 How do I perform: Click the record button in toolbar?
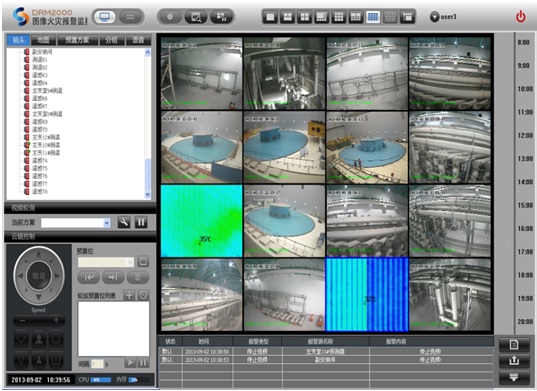click(x=170, y=17)
